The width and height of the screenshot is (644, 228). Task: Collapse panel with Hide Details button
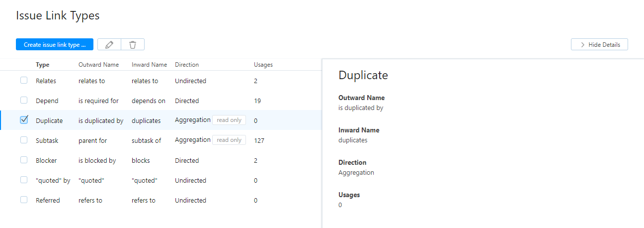click(x=599, y=44)
